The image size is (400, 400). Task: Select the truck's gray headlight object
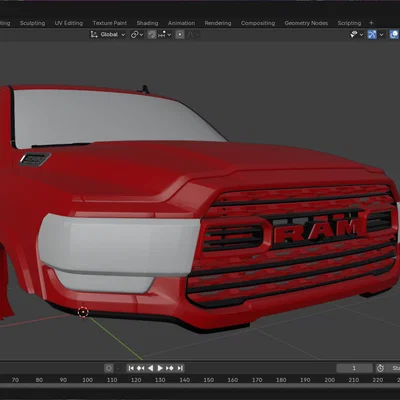pyautogui.click(x=118, y=245)
